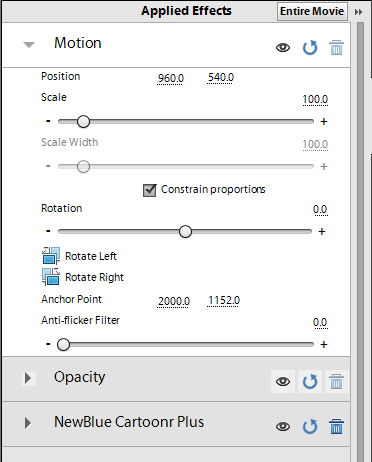
Task: Click Rotation plus button
Action: point(322,231)
